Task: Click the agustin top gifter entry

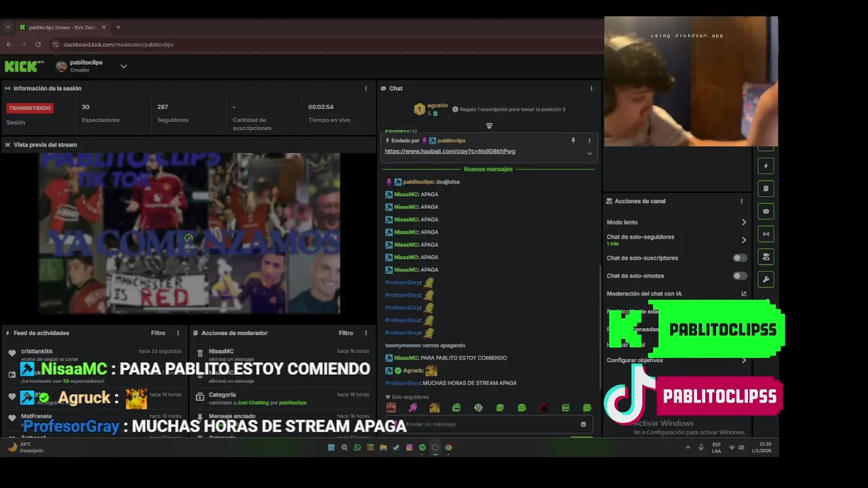Action: coord(431,109)
